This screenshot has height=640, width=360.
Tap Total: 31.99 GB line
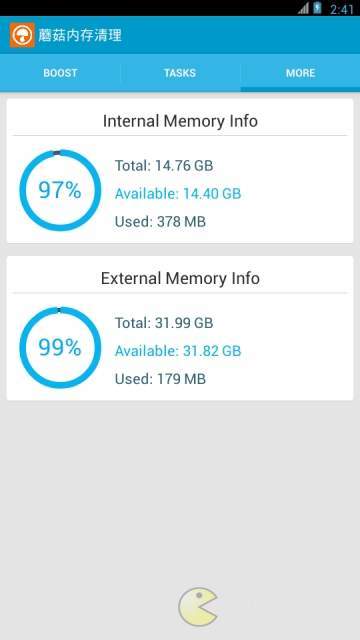point(164,323)
